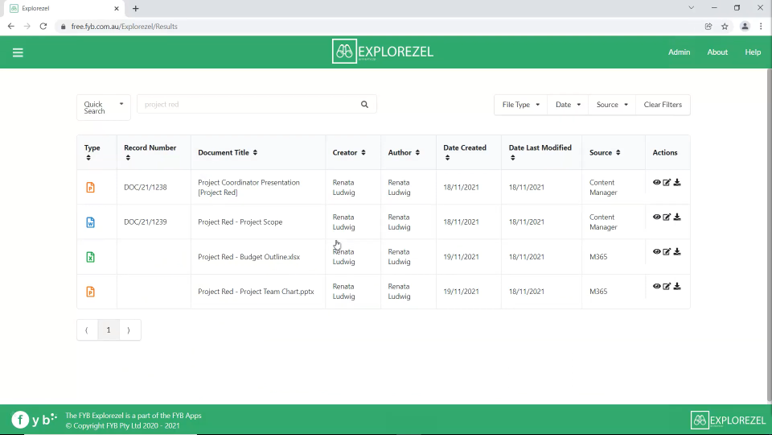Download the Project Coordinator Presentation file
772x435 pixels.
pyautogui.click(x=677, y=182)
